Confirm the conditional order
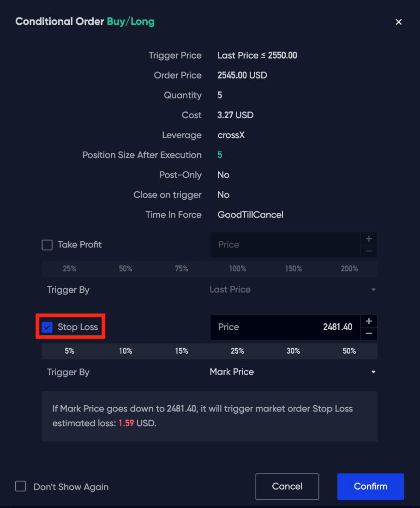The width and height of the screenshot is (420, 508). [370, 486]
